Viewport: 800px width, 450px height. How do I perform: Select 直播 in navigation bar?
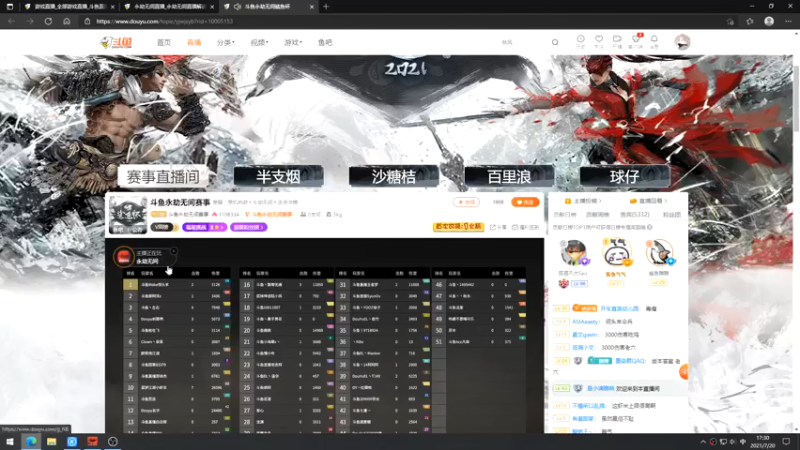194,42
